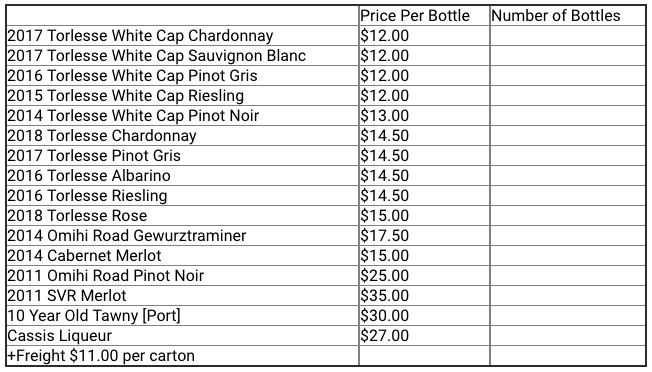Click bottle quantity cell for White Cap Sauvignon Blanc
Viewport: 652px width, 372px height.
pos(568,56)
